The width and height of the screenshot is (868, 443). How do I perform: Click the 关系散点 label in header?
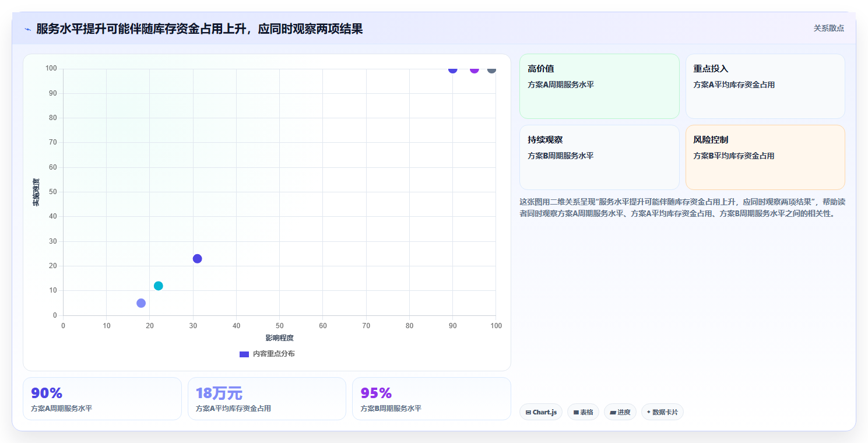coord(828,28)
